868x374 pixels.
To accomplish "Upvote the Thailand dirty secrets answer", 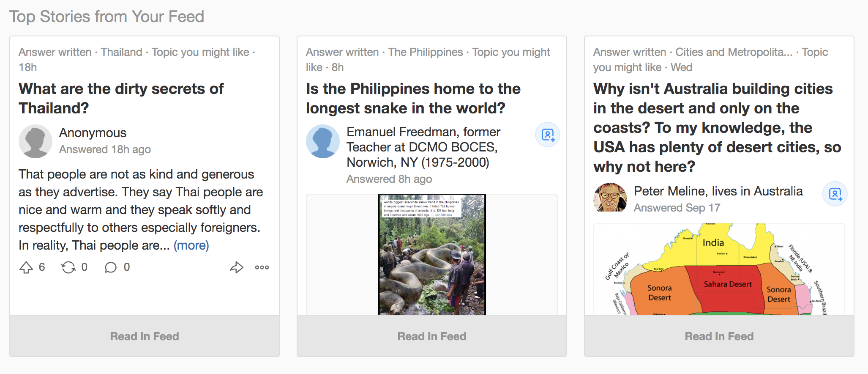I will click(26, 267).
